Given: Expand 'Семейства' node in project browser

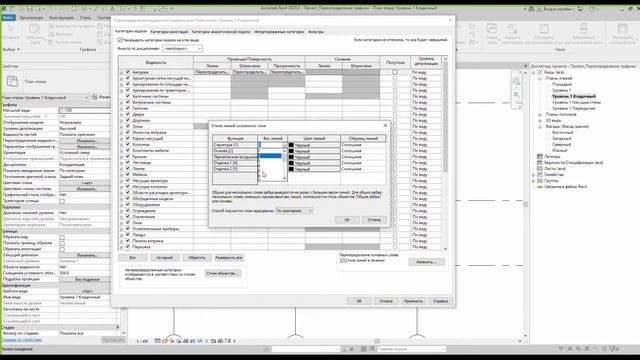Looking at the screenshot, I should point(534,175).
